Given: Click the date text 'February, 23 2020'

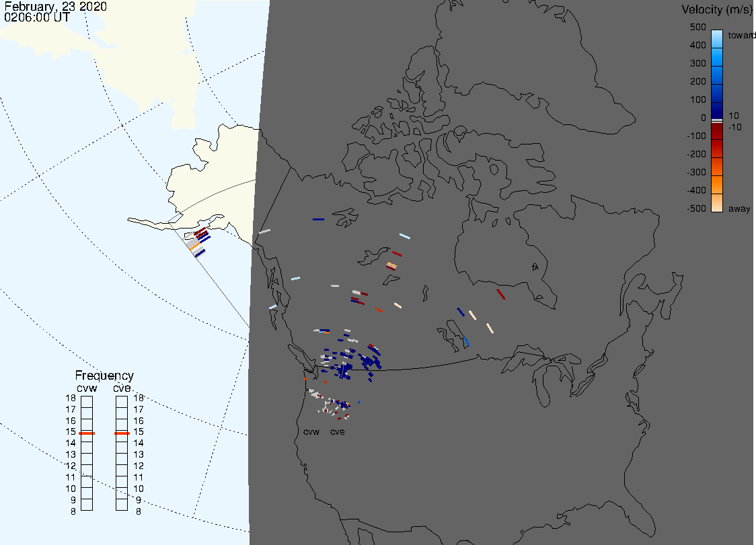Looking at the screenshot, I should pos(55,6).
